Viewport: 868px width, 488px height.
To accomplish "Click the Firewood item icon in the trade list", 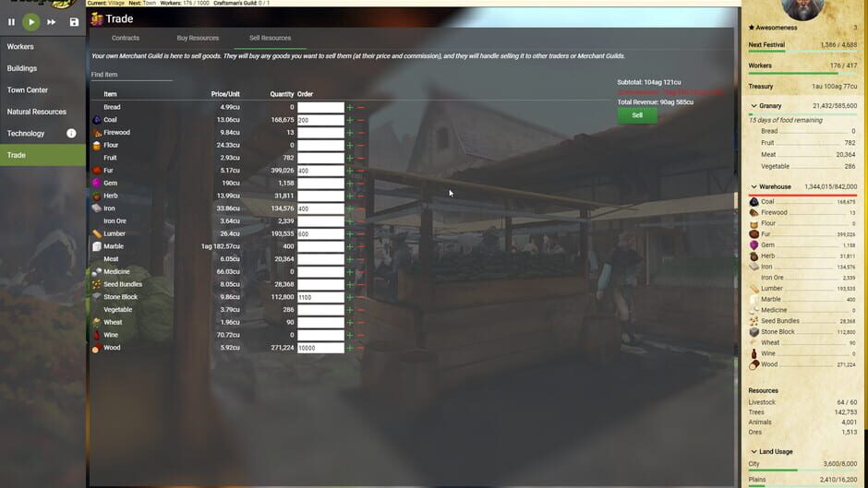I will click(x=97, y=132).
